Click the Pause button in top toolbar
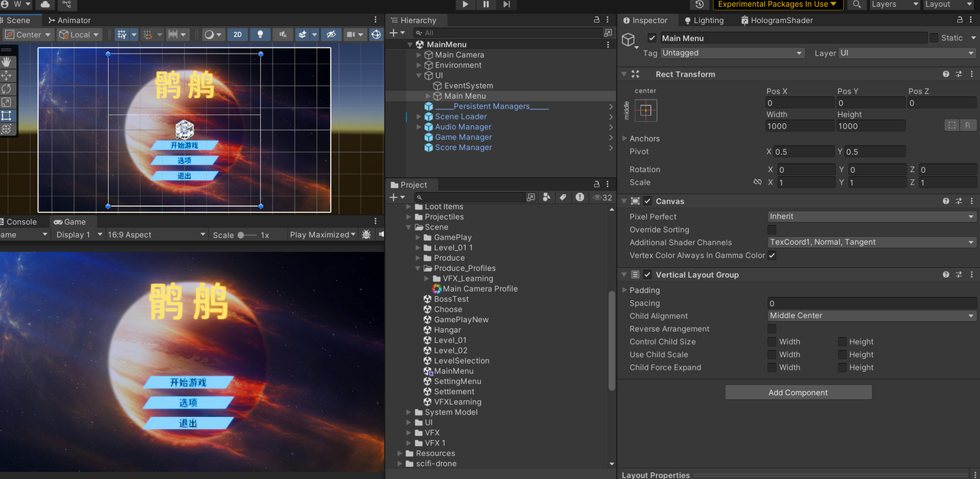Screen dimensions: 980x479 (x=486, y=5)
